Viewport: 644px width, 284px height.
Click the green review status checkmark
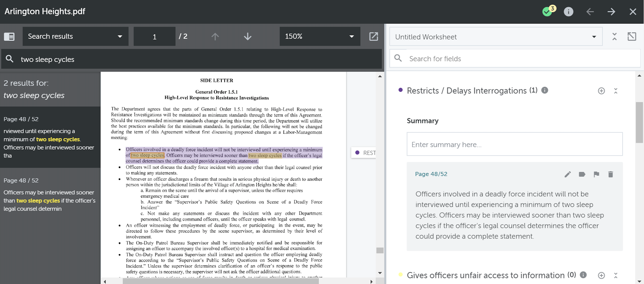click(x=547, y=12)
